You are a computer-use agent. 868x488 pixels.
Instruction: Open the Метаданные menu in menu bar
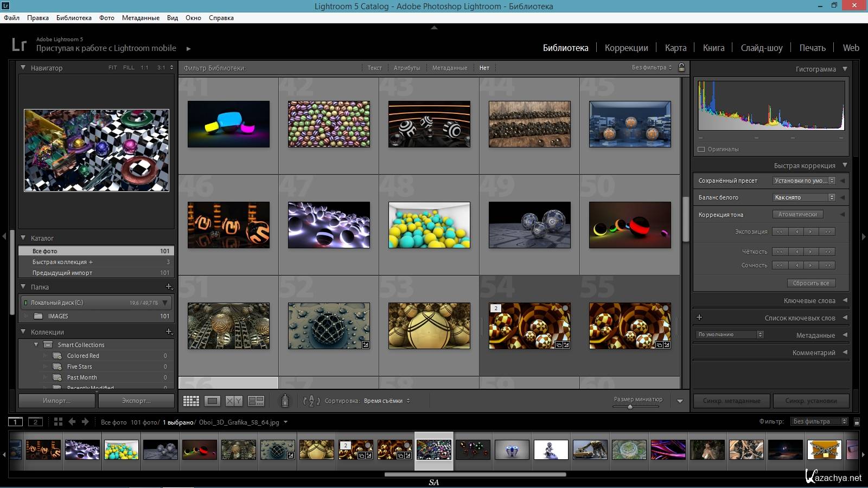coord(141,18)
